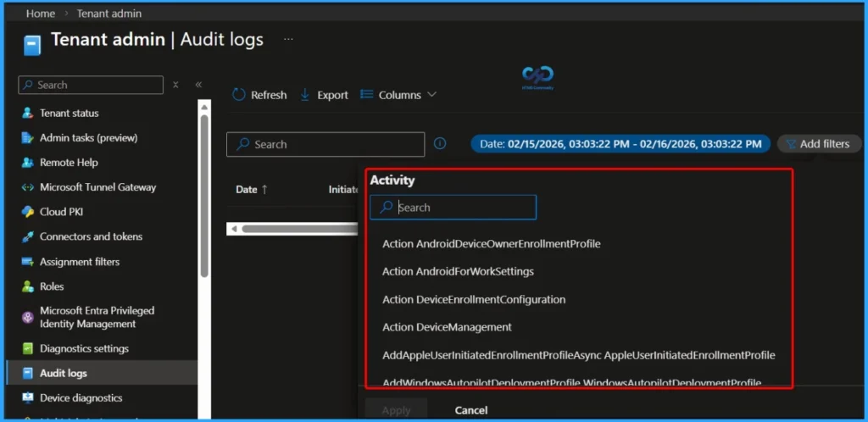Focus the sidebar Search field
This screenshot has width=868, height=422.
pos(91,85)
